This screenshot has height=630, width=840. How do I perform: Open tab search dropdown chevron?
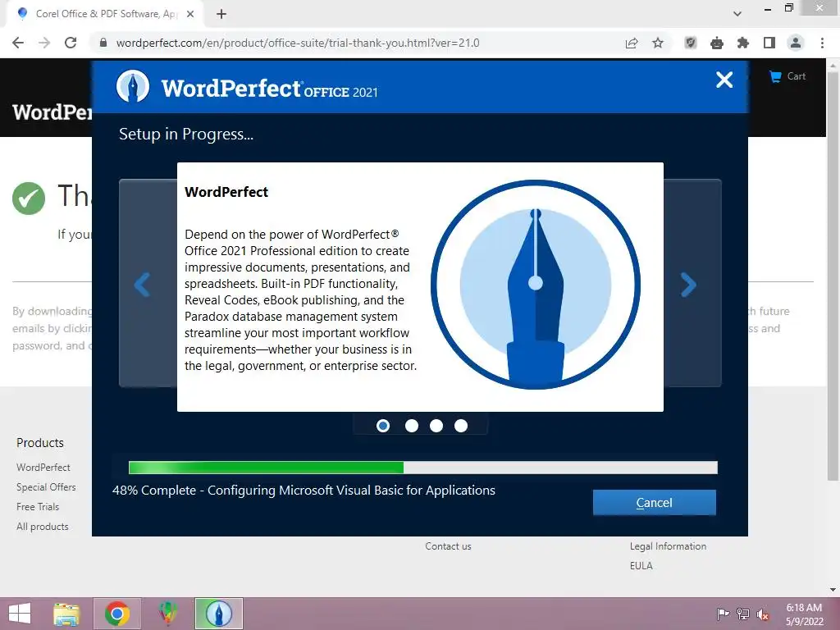tap(737, 14)
